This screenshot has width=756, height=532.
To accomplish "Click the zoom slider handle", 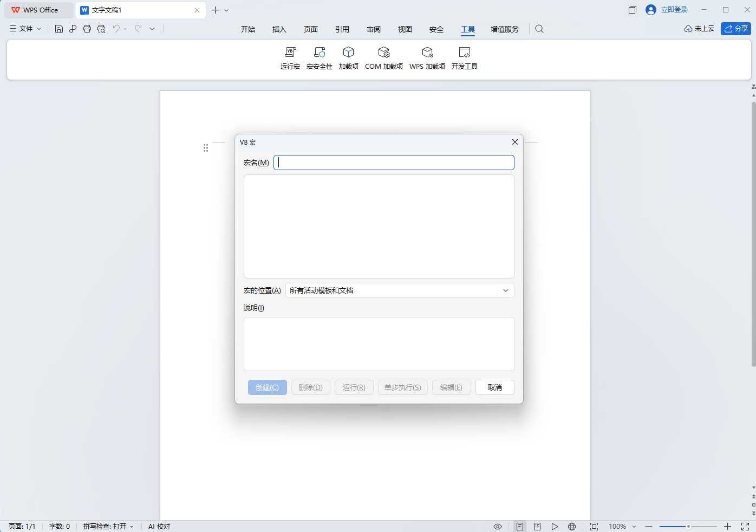I will click(x=688, y=527).
